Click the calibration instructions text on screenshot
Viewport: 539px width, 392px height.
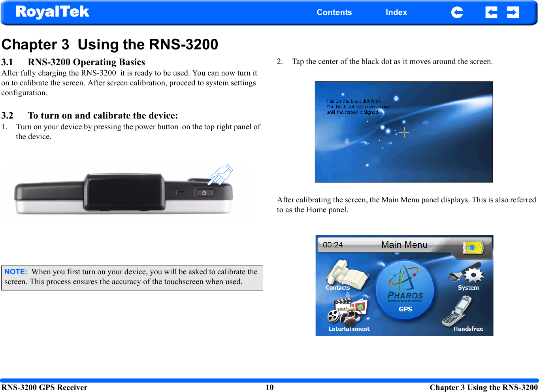(x=358, y=106)
